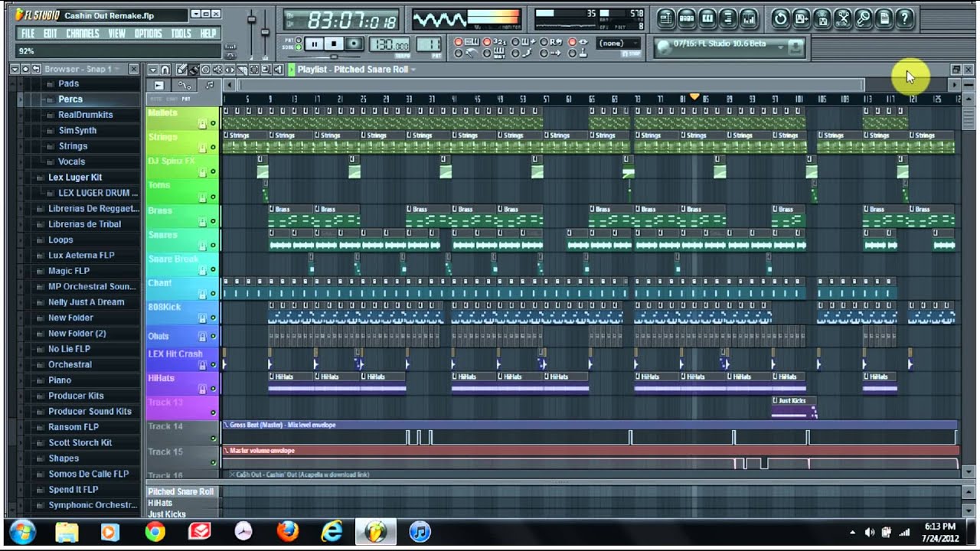Select the Draw pencil tool in playlist
Screen dimensions: 980x551
(182, 70)
